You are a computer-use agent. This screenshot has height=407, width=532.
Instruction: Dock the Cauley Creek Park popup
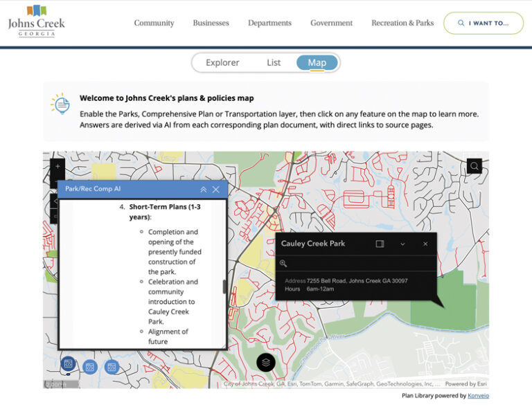380,244
